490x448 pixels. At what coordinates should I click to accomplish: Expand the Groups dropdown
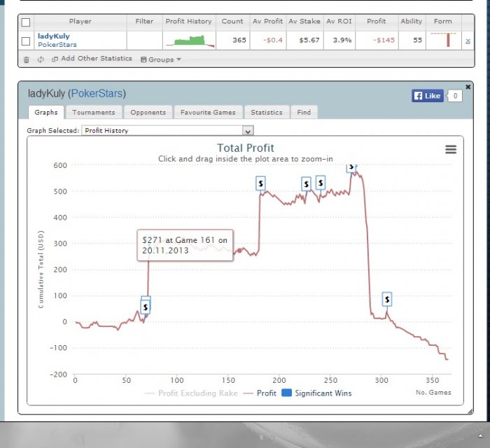pyautogui.click(x=160, y=59)
